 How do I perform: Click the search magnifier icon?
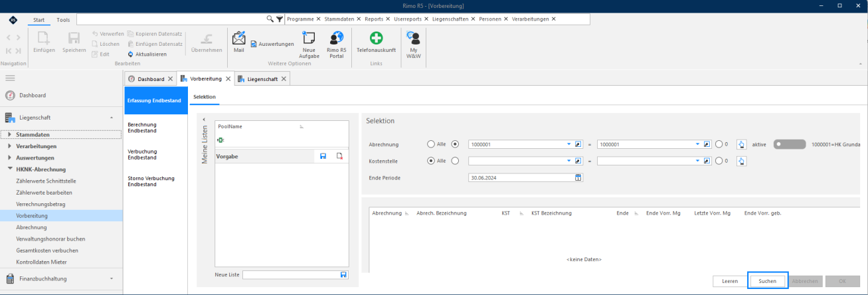(270, 19)
